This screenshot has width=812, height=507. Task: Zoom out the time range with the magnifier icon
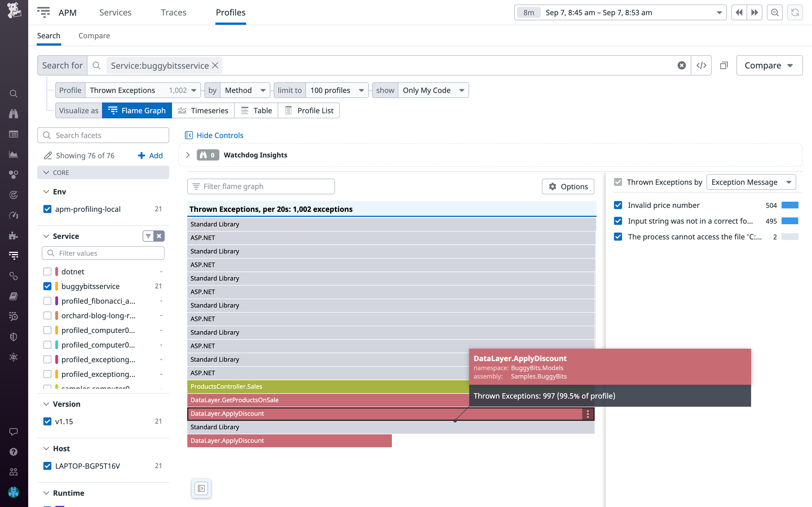775,12
